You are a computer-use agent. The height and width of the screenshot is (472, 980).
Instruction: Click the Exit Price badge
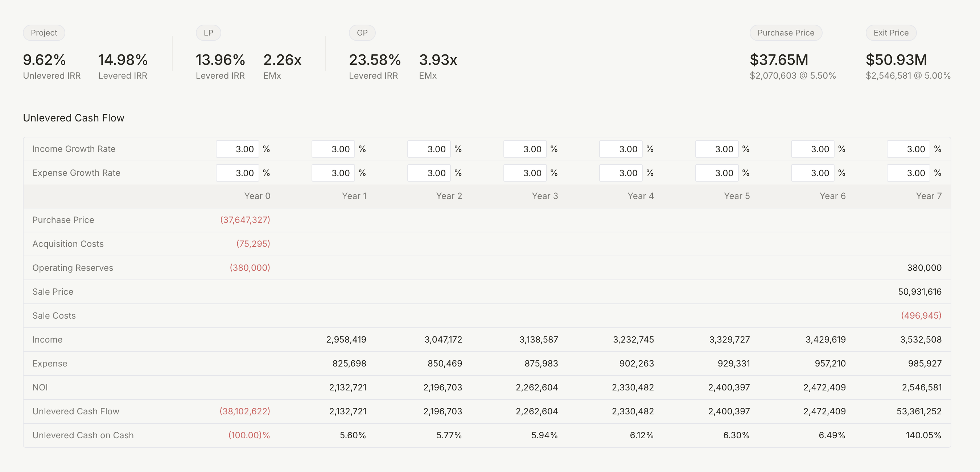tap(891, 33)
